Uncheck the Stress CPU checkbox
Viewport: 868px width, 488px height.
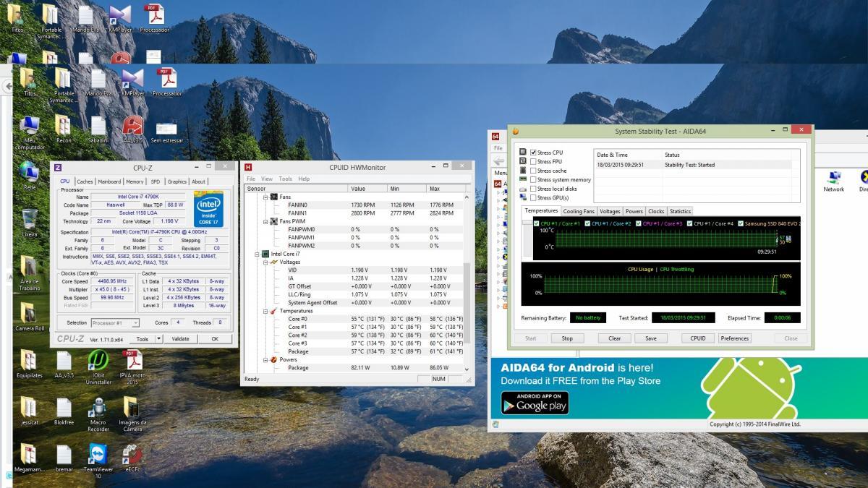coord(534,153)
